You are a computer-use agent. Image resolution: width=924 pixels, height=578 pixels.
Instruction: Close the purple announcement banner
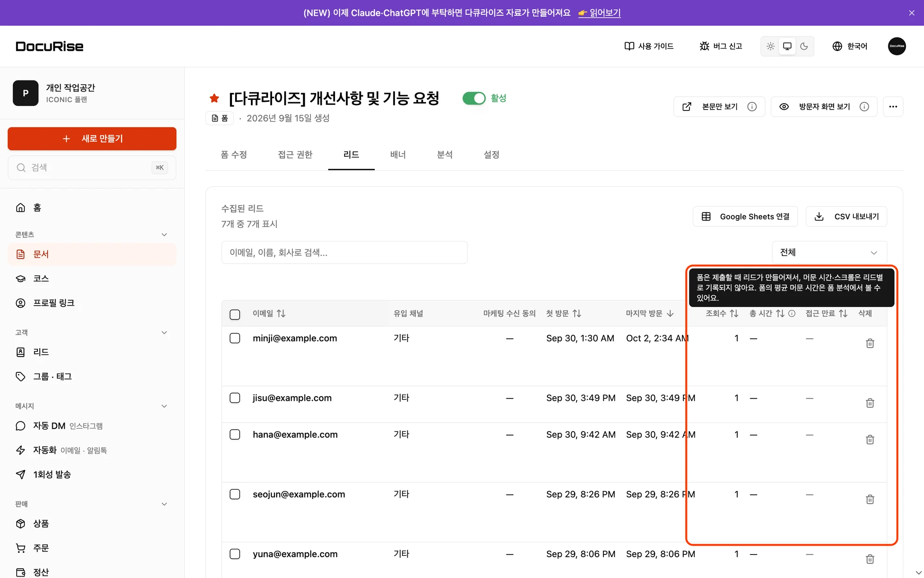[x=912, y=13]
